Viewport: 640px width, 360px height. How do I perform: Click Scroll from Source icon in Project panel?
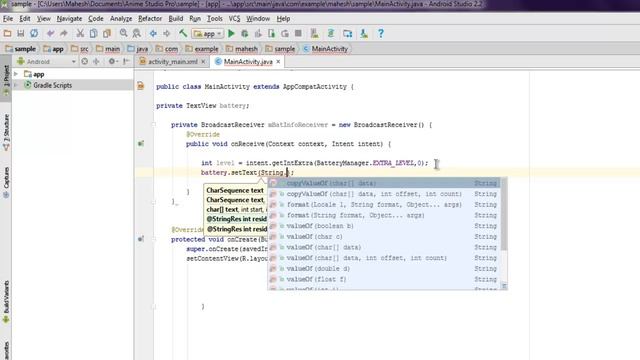point(84,62)
